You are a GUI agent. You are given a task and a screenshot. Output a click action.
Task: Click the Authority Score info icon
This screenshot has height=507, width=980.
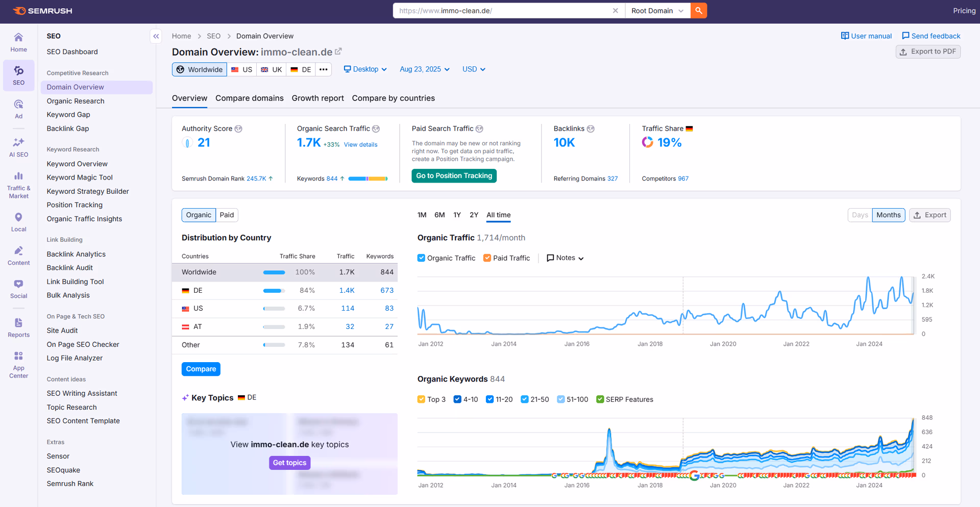point(238,129)
